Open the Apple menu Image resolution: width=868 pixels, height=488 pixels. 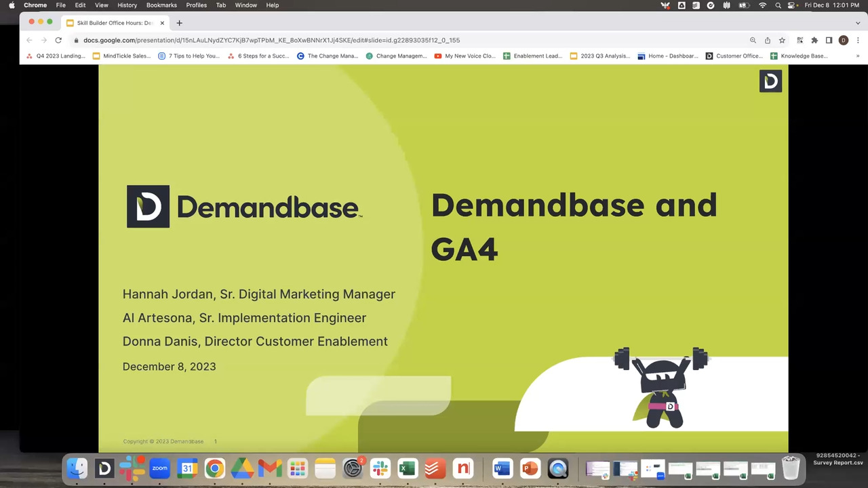pyautogui.click(x=12, y=5)
